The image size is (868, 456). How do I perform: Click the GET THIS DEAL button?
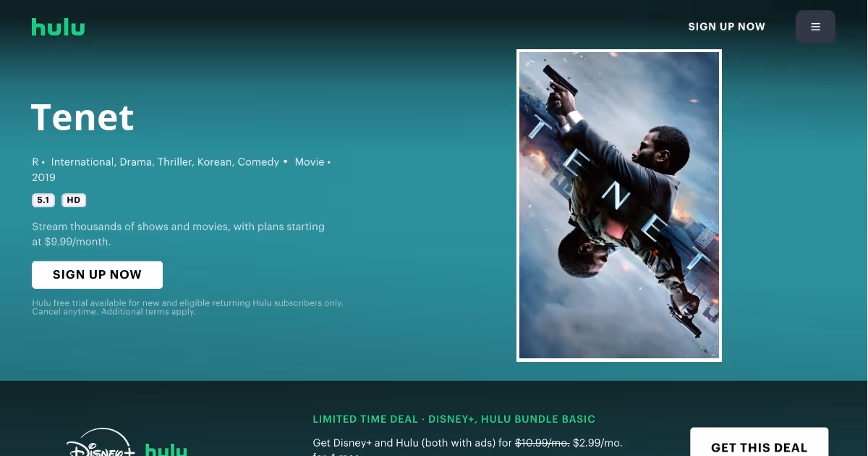pos(759,443)
